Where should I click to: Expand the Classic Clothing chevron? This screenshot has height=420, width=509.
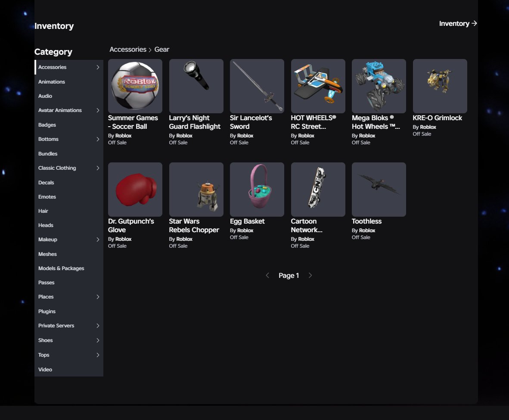pos(98,168)
